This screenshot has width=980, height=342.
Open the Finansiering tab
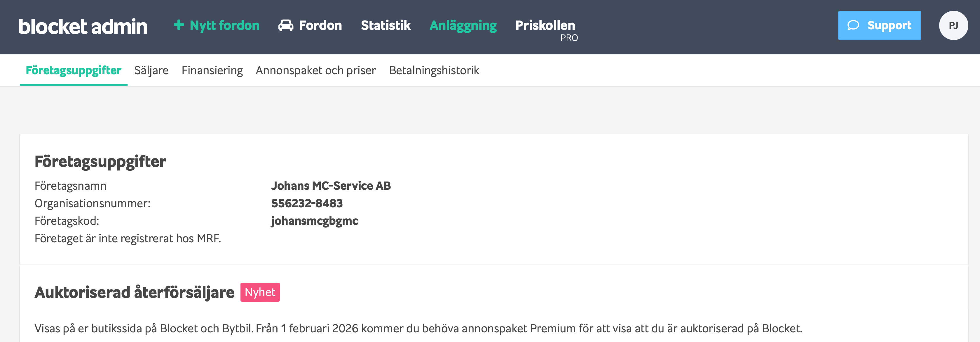[x=212, y=70]
